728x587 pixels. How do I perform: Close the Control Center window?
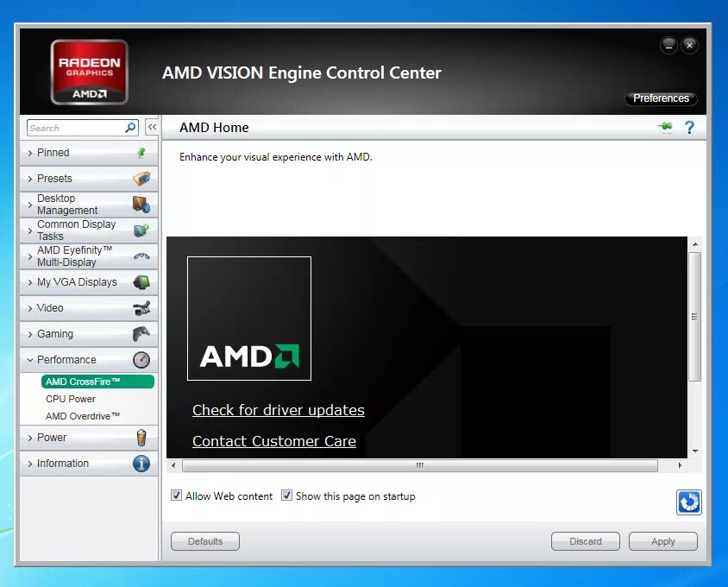pyautogui.click(x=689, y=46)
